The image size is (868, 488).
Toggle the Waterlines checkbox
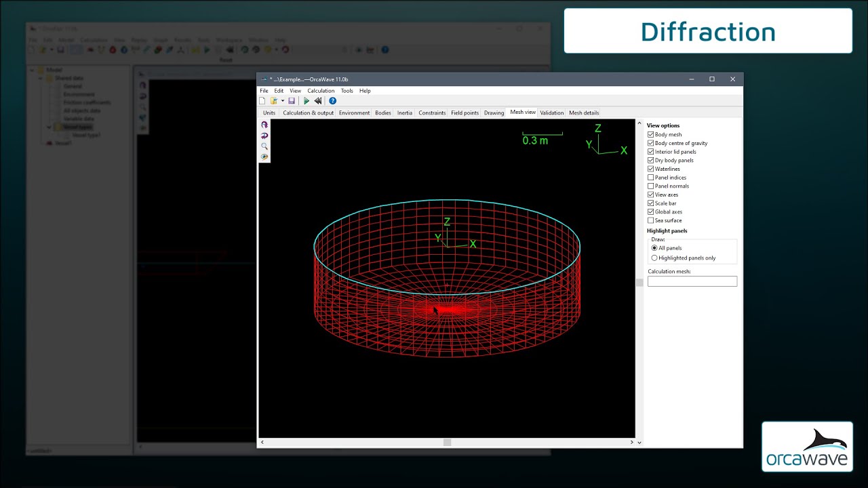coord(651,169)
